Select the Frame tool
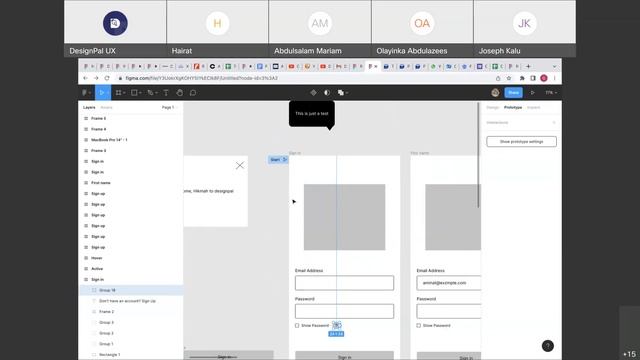Viewport: 640px width, 360px height. 118,93
